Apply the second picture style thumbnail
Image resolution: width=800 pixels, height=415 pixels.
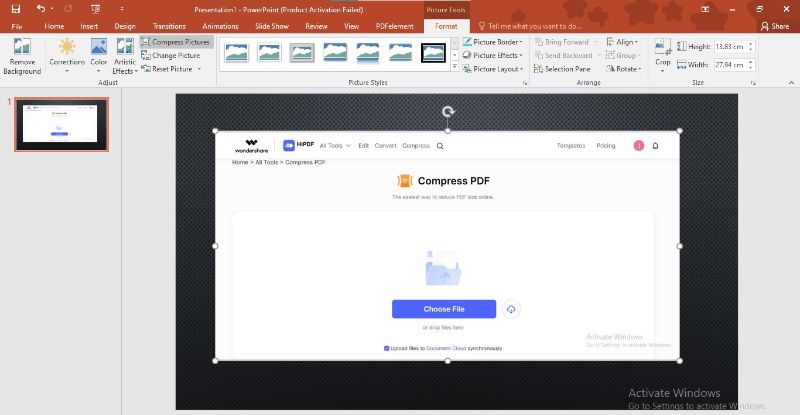[269, 53]
